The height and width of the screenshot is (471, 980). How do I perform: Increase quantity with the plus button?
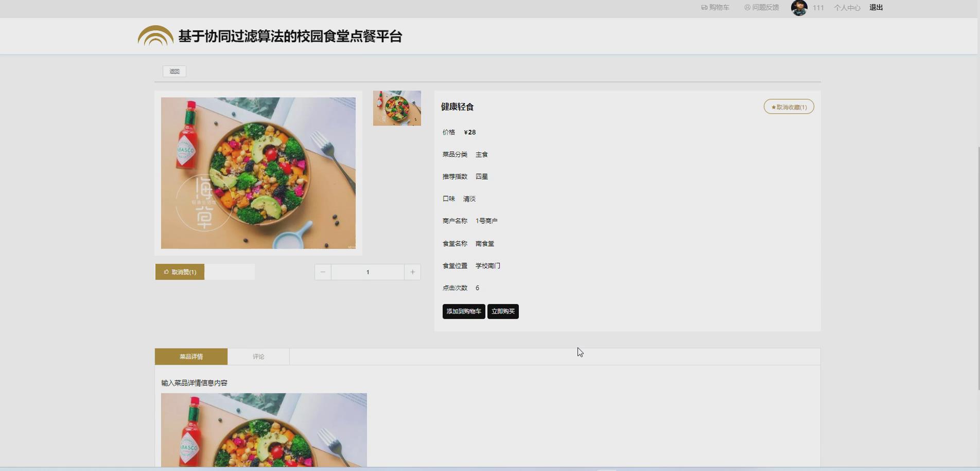pyautogui.click(x=412, y=272)
